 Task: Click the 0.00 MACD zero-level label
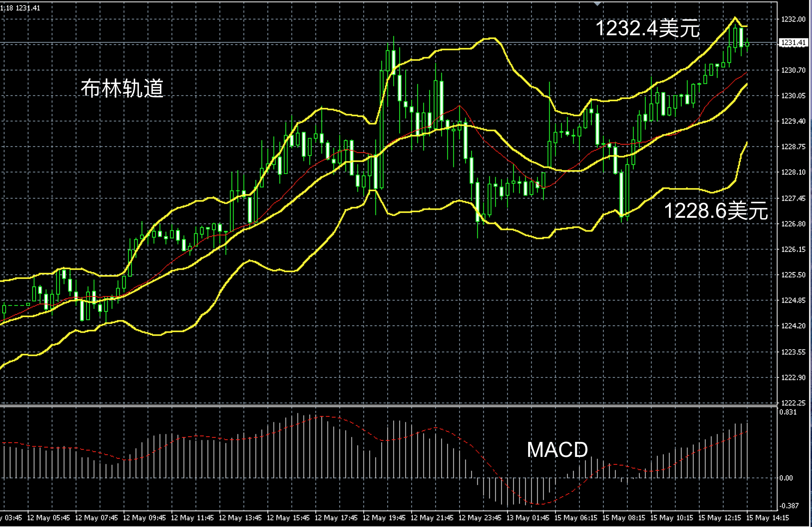tap(786, 478)
